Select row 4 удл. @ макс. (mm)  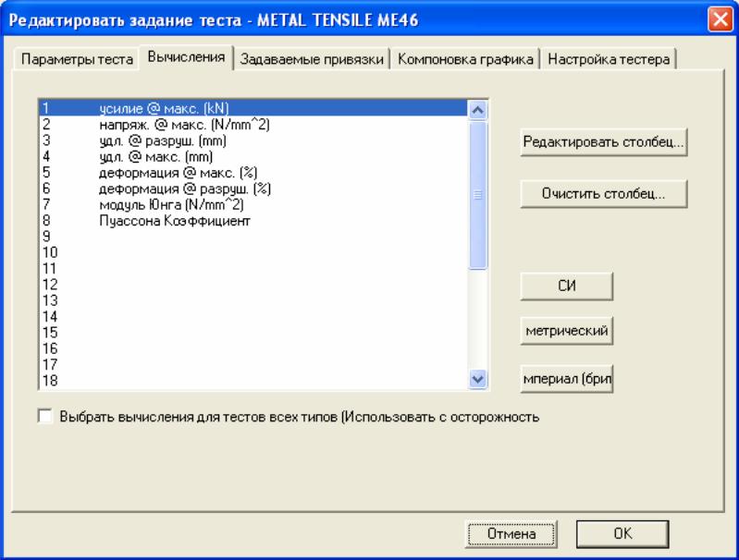point(253,156)
